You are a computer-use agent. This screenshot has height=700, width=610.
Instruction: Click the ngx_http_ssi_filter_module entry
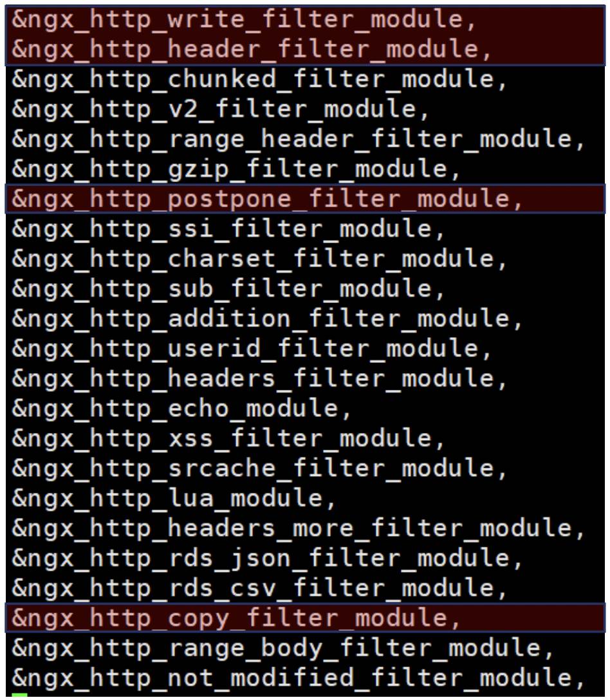click(228, 230)
